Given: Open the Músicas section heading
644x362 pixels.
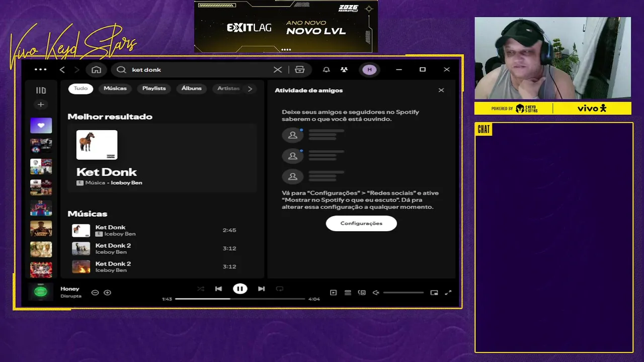Looking at the screenshot, I should [88, 214].
